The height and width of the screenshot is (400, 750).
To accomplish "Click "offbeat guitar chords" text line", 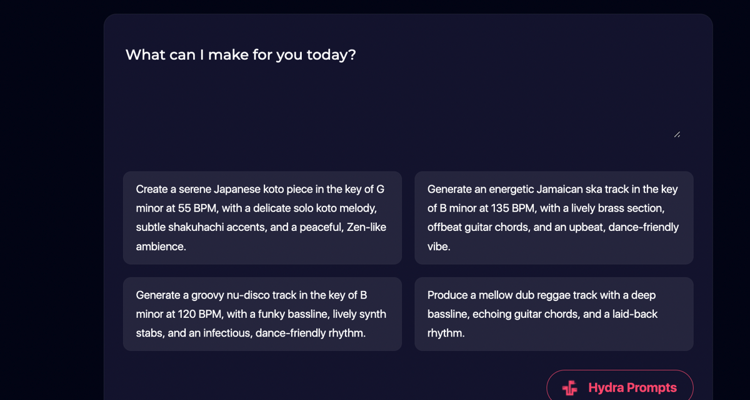I will pyautogui.click(x=478, y=227).
